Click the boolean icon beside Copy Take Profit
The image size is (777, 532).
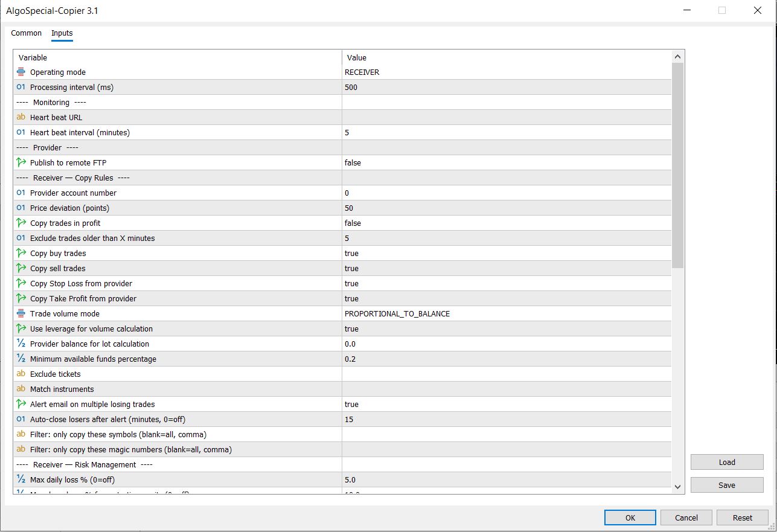[x=21, y=298]
